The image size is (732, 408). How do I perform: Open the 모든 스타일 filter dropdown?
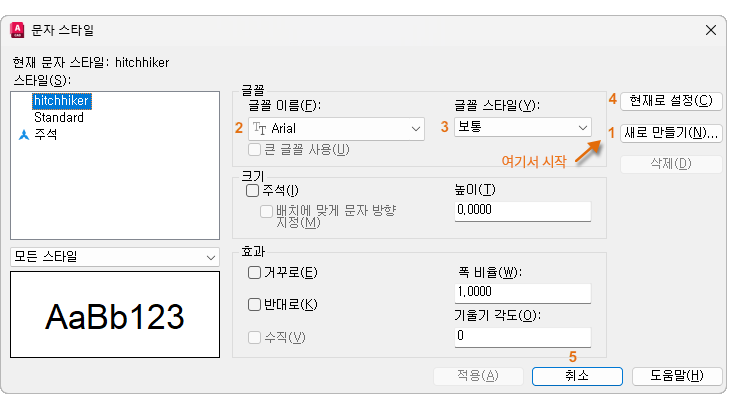[114, 257]
